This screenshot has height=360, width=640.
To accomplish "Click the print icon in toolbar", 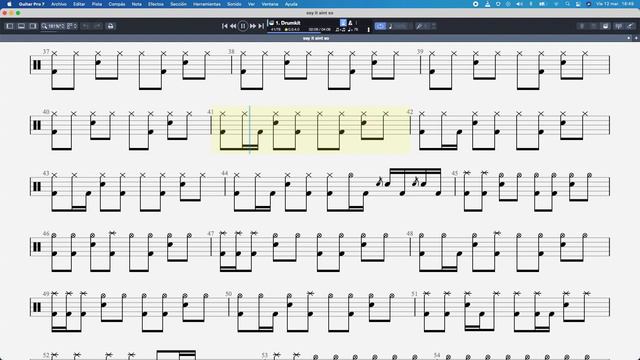I will tap(111, 26).
